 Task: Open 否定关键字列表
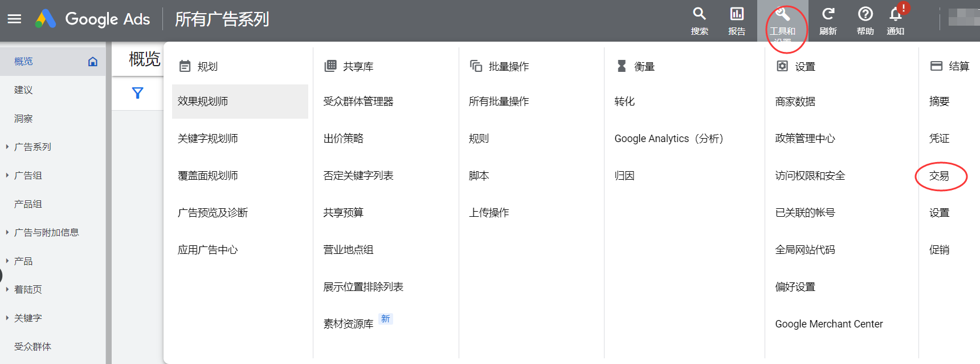tap(358, 176)
